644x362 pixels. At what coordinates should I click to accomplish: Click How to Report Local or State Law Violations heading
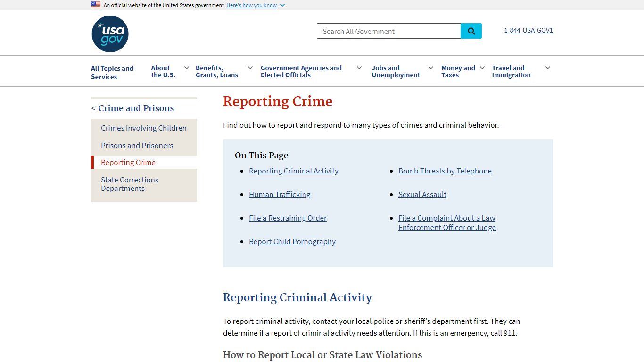click(x=322, y=354)
